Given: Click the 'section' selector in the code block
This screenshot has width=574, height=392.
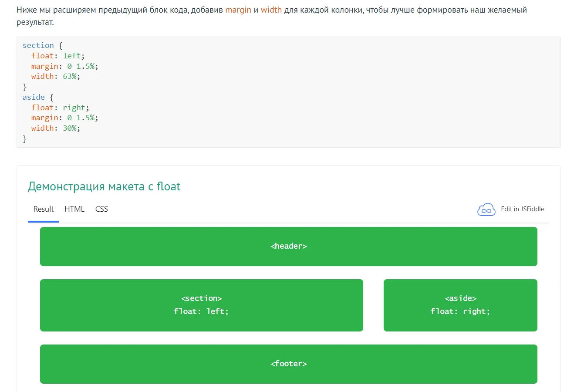Looking at the screenshot, I should (x=38, y=45).
